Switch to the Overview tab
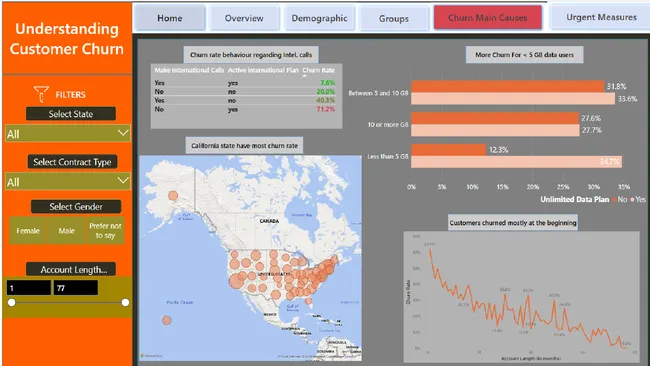650x366 pixels. (x=244, y=18)
